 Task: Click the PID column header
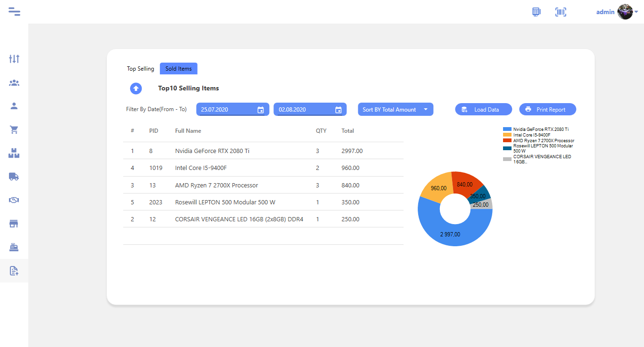pyautogui.click(x=154, y=131)
